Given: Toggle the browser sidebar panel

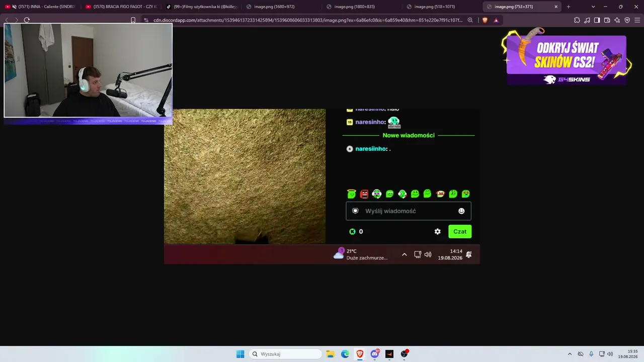Looking at the screenshot, I should pos(597,20).
